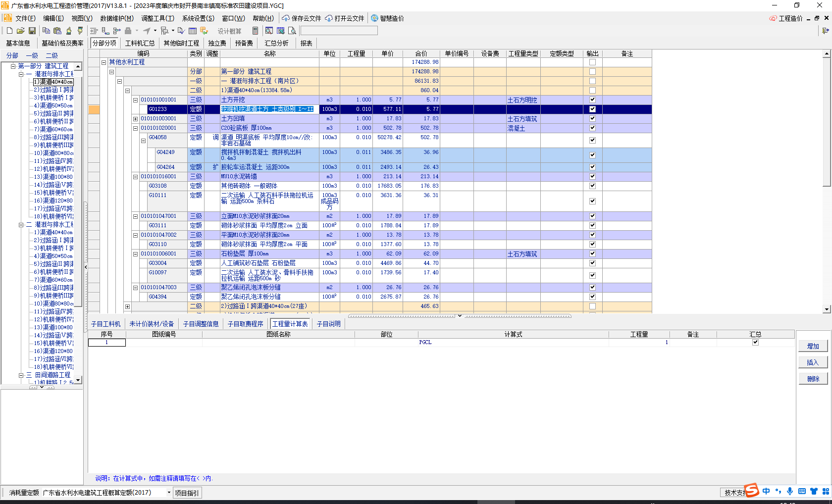Click the Paste clipboard icon in toolbar
Image resolution: width=832 pixels, height=504 pixels.
tap(57, 31)
